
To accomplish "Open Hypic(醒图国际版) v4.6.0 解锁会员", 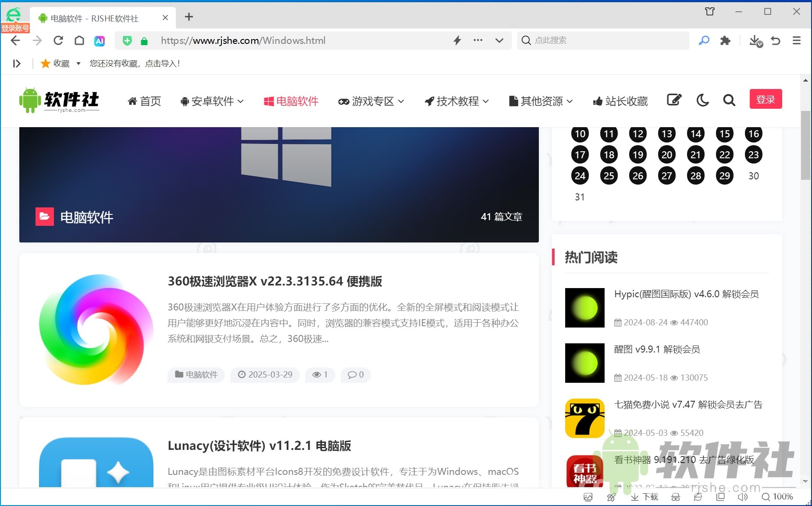I will click(686, 294).
